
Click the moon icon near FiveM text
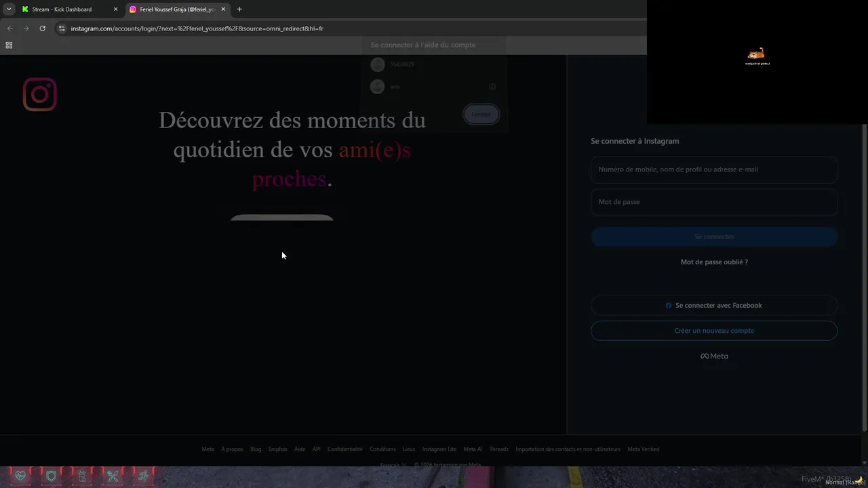(859, 479)
